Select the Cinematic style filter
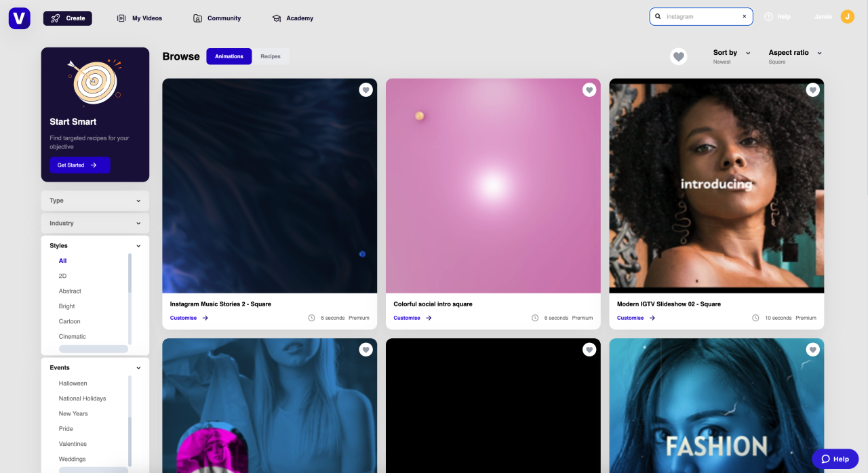The height and width of the screenshot is (473, 868). pyautogui.click(x=71, y=336)
